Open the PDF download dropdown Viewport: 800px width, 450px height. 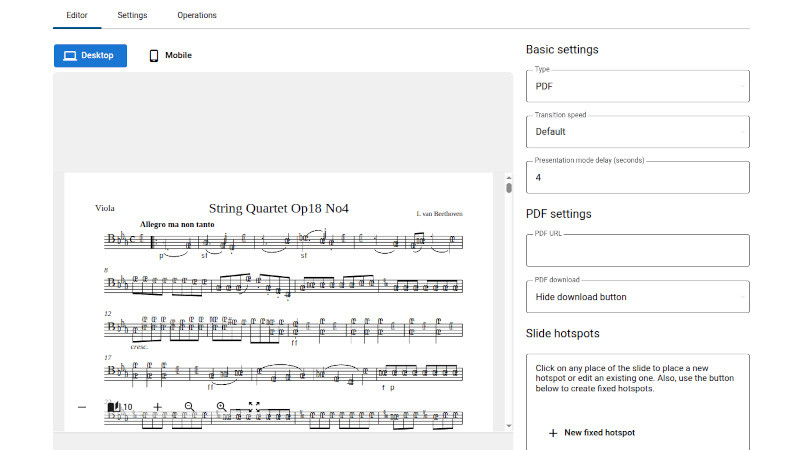coord(638,297)
